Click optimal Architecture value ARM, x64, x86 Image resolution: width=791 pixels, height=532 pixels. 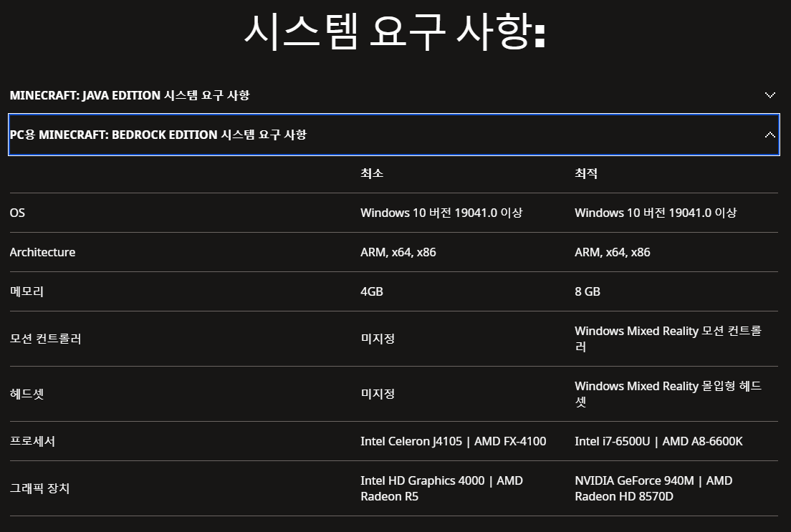point(613,252)
